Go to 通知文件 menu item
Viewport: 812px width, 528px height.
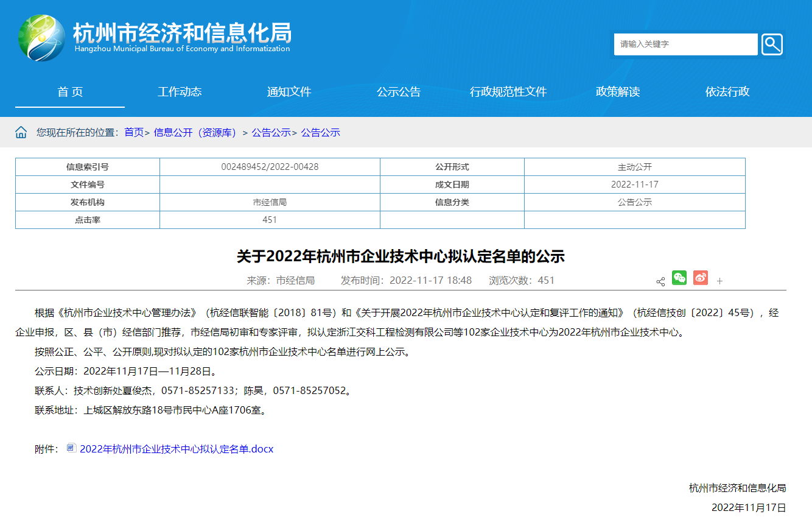coord(289,92)
